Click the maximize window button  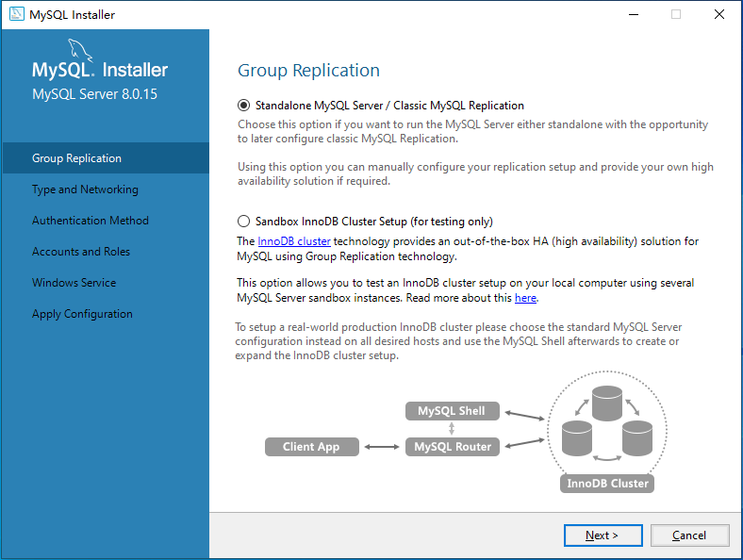tap(676, 15)
